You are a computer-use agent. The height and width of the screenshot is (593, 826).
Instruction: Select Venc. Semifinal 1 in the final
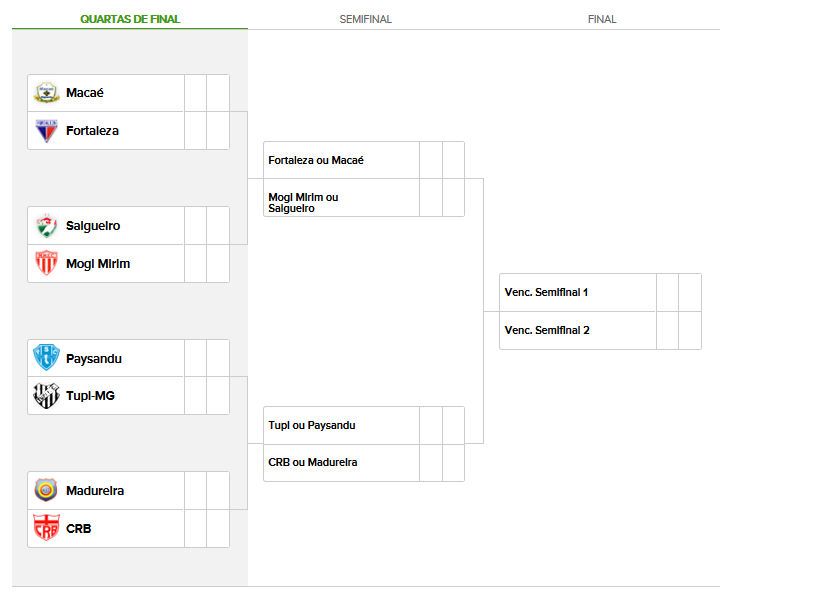(546, 292)
